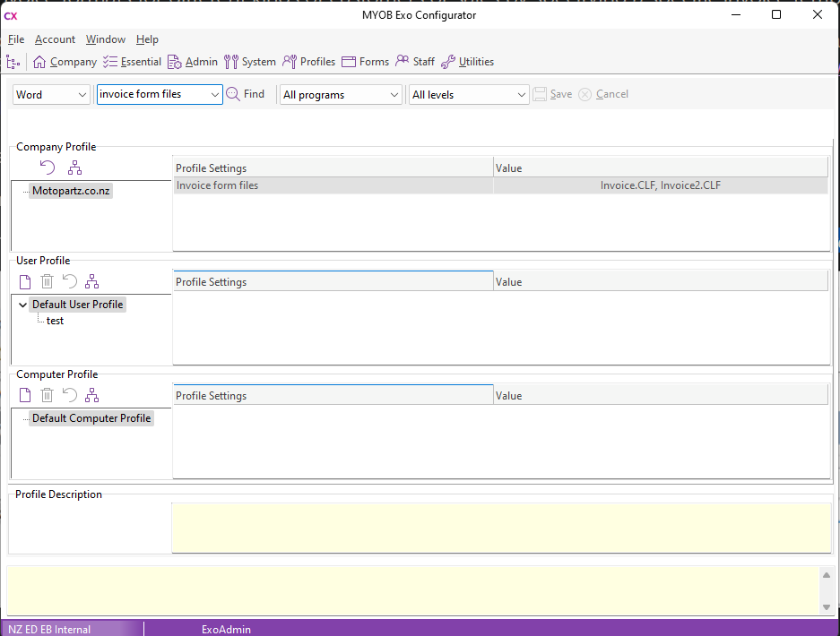Open the Admin toolbar section
The image size is (840, 636).
193,62
